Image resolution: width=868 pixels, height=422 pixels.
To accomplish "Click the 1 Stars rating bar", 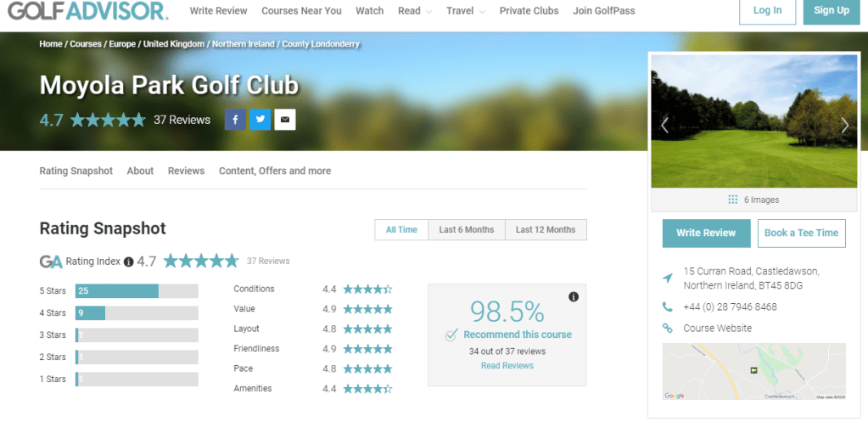I will (137, 380).
